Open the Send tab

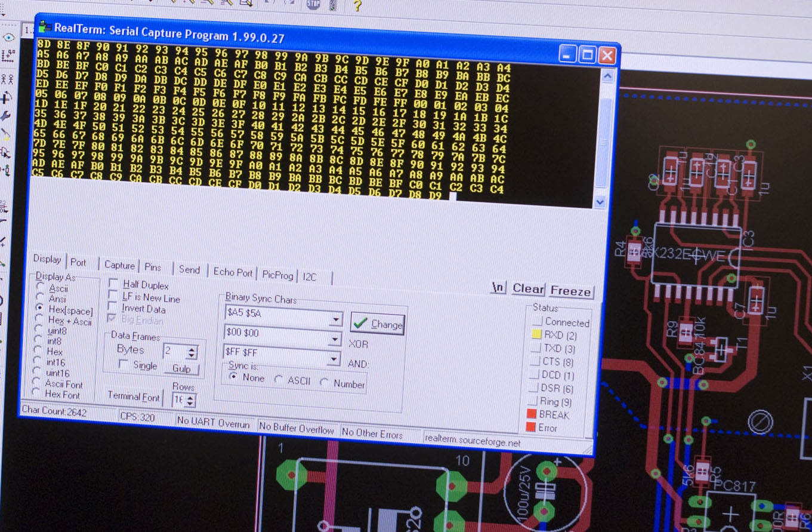(x=189, y=269)
